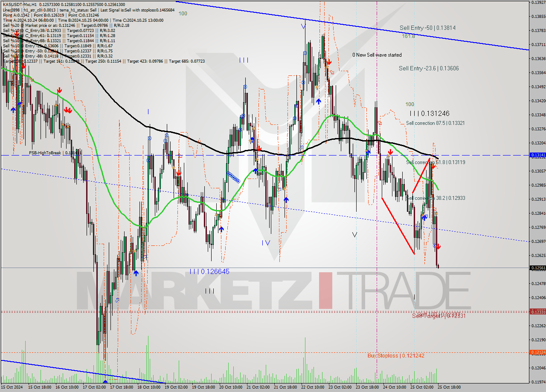Click the '15 Oct 2024' date label

coord(12,387)
